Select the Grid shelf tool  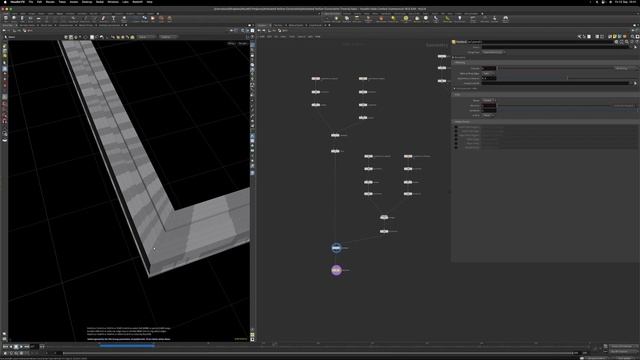point(38,18)
